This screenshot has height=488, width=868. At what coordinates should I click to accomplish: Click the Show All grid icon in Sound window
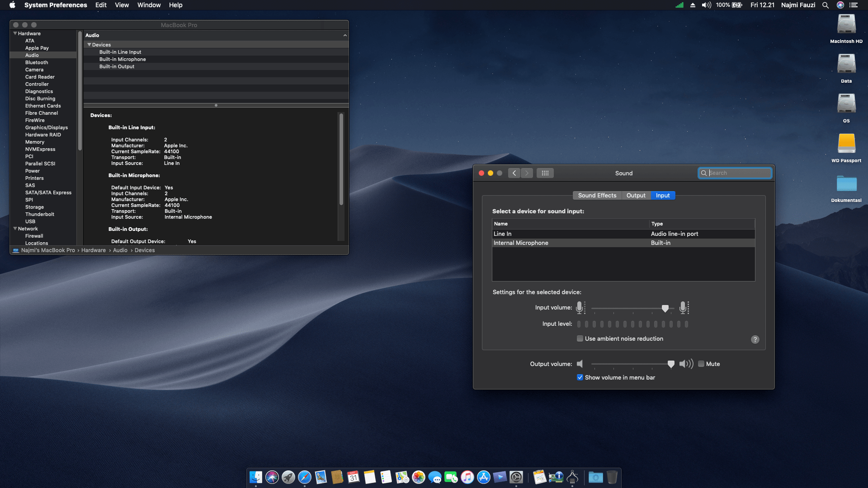[x=545, y=173]
